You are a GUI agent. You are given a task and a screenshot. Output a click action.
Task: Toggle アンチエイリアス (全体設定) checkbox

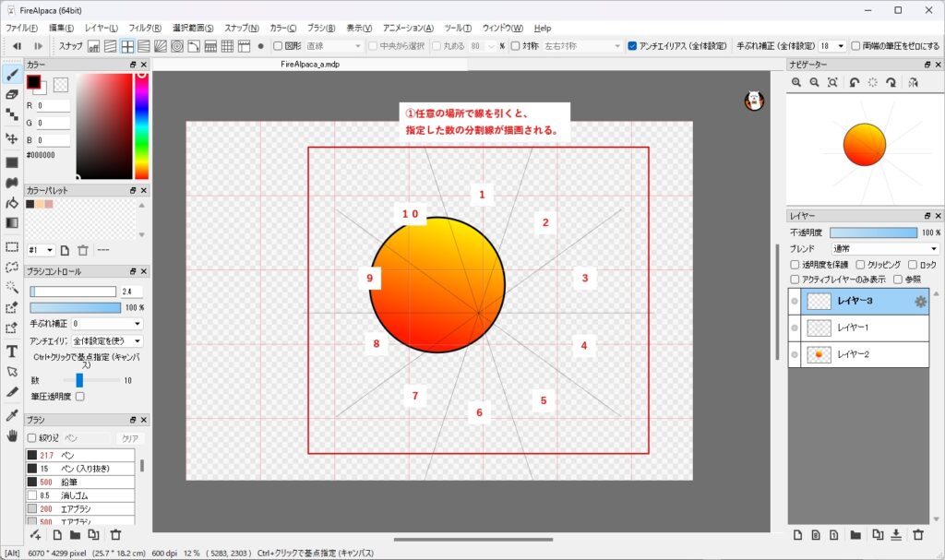point(632,46)
